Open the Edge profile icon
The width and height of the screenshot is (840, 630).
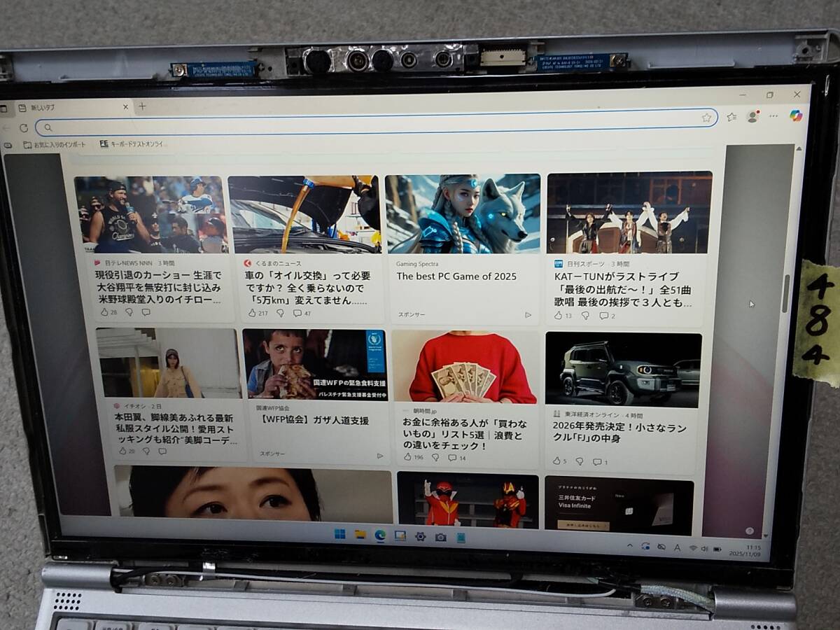point(752,116)
